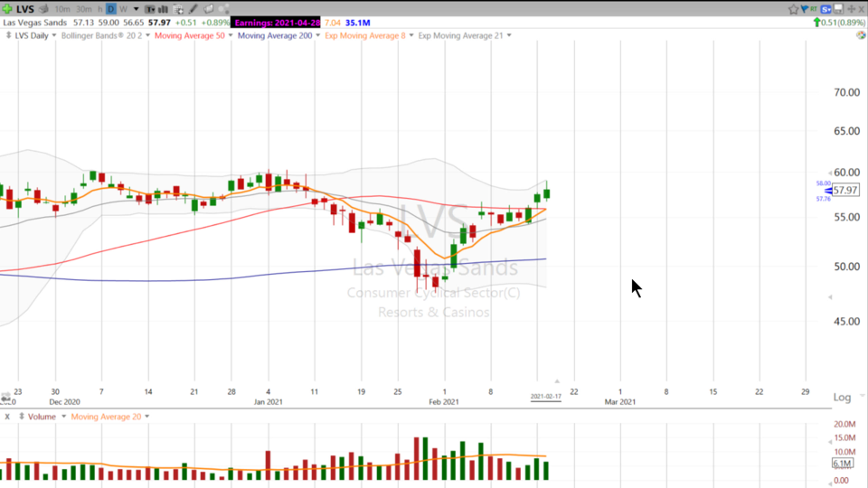868x488 pixels.
Task: Click the save floppy disk icon
Action: click(x=839, y=9)
